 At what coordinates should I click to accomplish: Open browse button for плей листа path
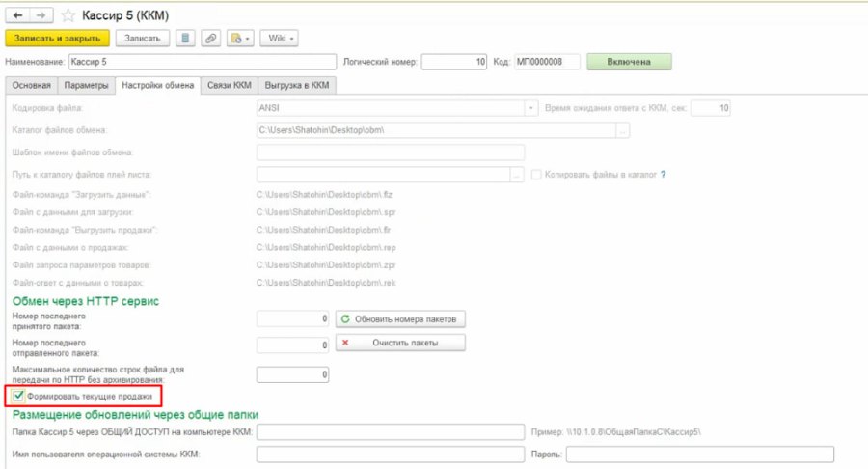point(517,175)
